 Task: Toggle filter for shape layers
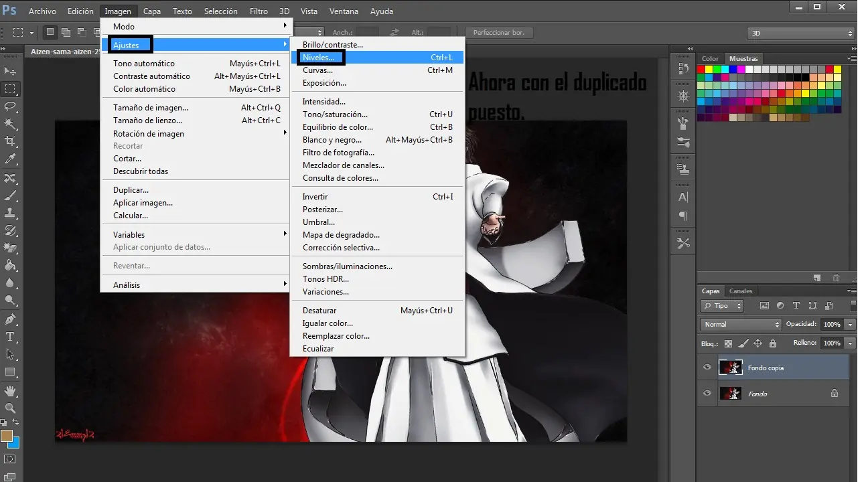pyautogui.click(x=812, y=306)
